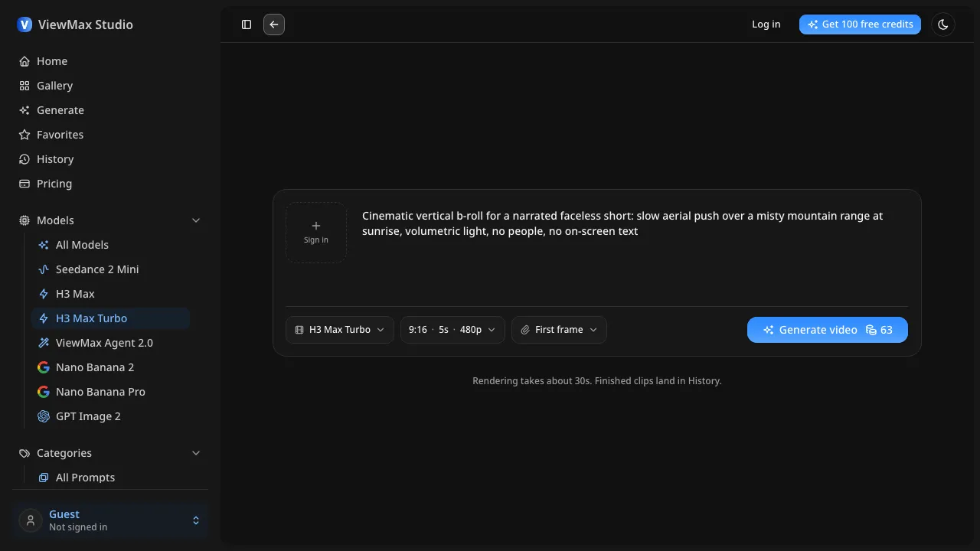Select Seedance 2 Mini model
The image size is (980, 551).
coord(110,269)
